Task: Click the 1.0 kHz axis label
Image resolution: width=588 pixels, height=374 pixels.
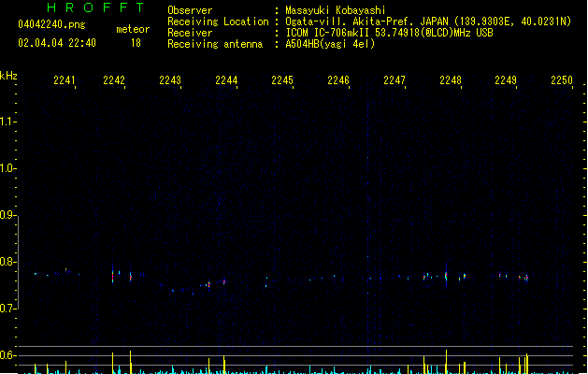Action: point(7,168)
